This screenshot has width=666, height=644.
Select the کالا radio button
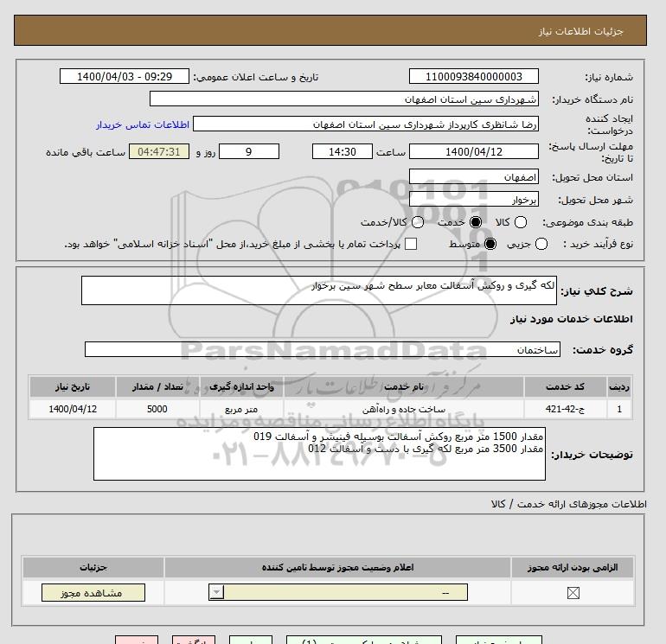click(x=521, y=222)
